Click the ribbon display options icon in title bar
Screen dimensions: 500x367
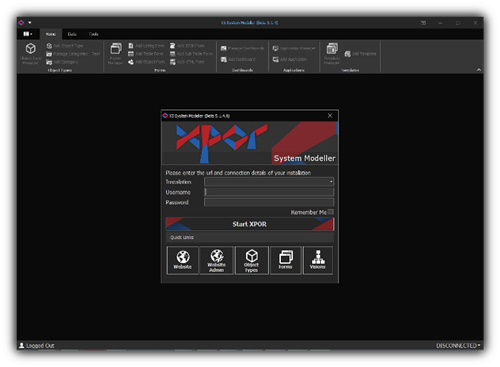point(423,23)
